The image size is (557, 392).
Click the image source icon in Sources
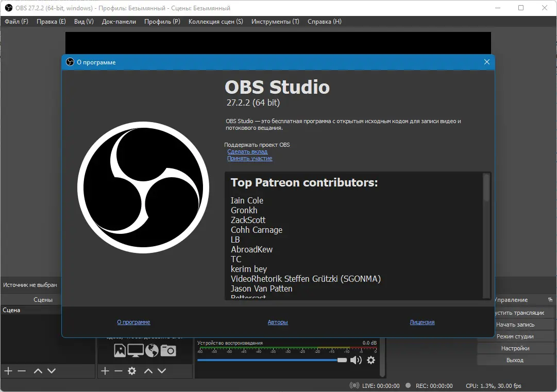[120, 350]
